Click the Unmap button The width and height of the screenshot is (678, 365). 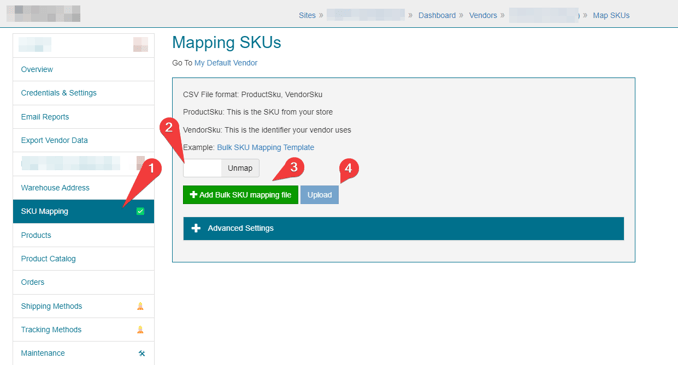click(x=240, y=168)
